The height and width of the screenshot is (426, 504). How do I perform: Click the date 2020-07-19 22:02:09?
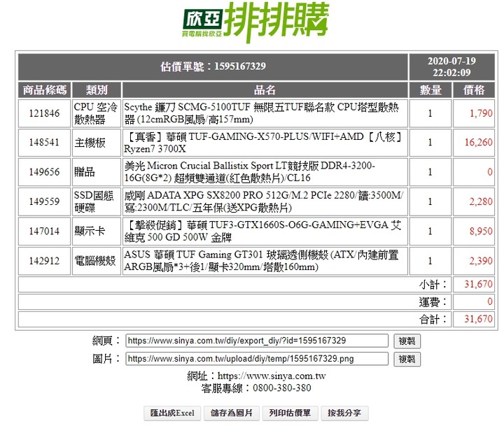tap(451, 67)
